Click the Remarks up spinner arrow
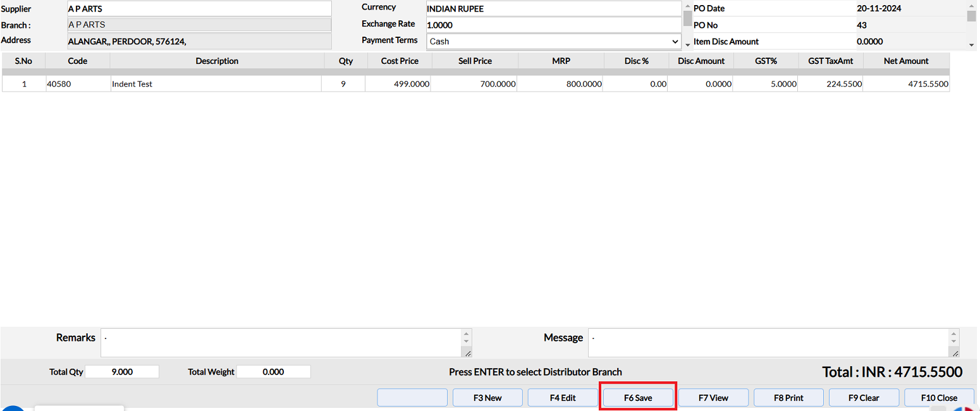 (467, 333)
